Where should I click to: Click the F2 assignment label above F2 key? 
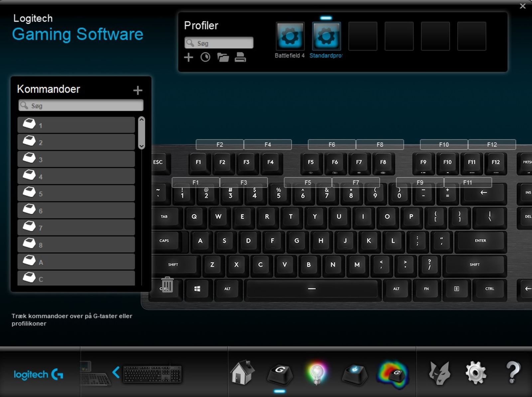pyautogui.click(x=220, y=145)
